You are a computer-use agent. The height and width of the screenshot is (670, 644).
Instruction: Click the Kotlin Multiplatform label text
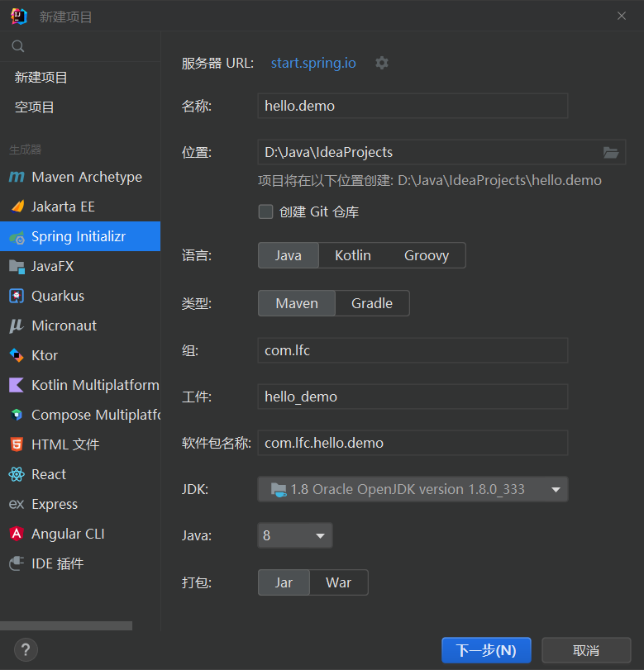[95, 385]
